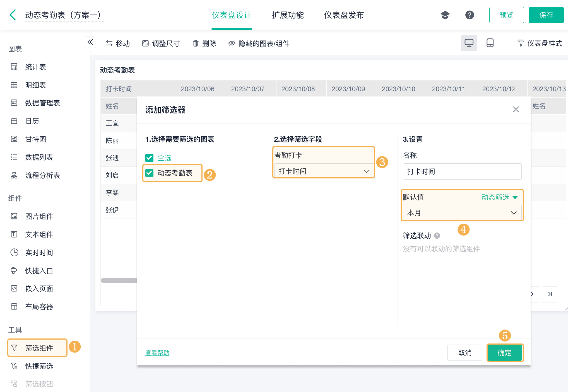Click the 张伊 name cell

[x=119, y=210]
